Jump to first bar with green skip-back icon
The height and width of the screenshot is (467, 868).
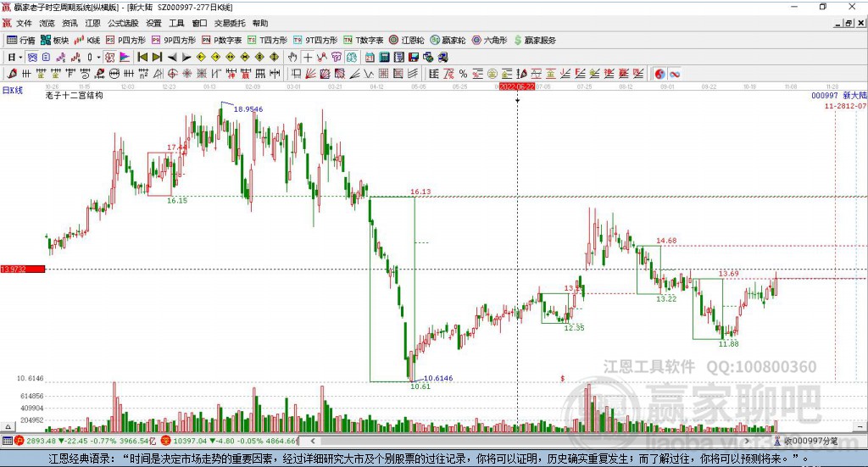pyautogui.click(x=142, y=57)
